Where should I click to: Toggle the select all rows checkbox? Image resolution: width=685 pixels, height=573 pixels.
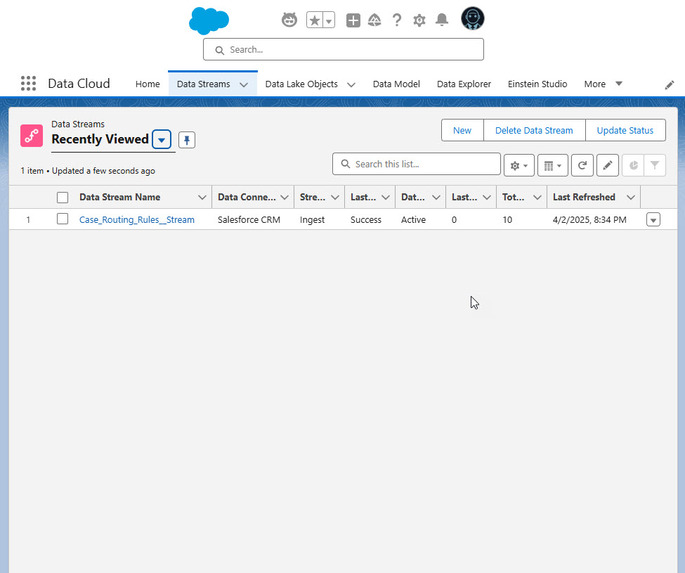(62, 197)
